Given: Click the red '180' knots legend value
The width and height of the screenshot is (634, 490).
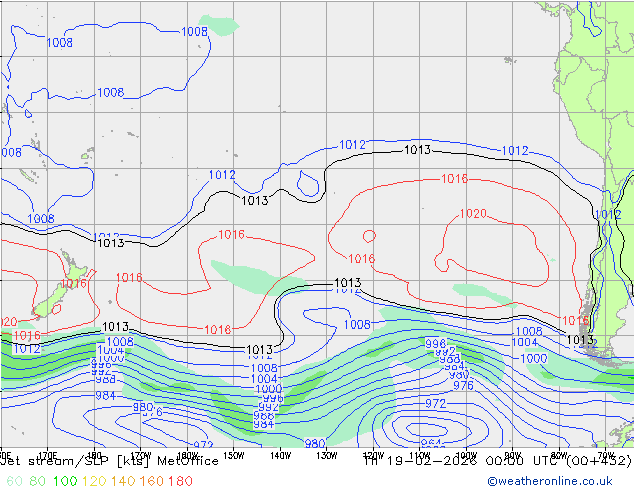Looking at the screenshot, I should pyautogui.click(x=180, y=481).
